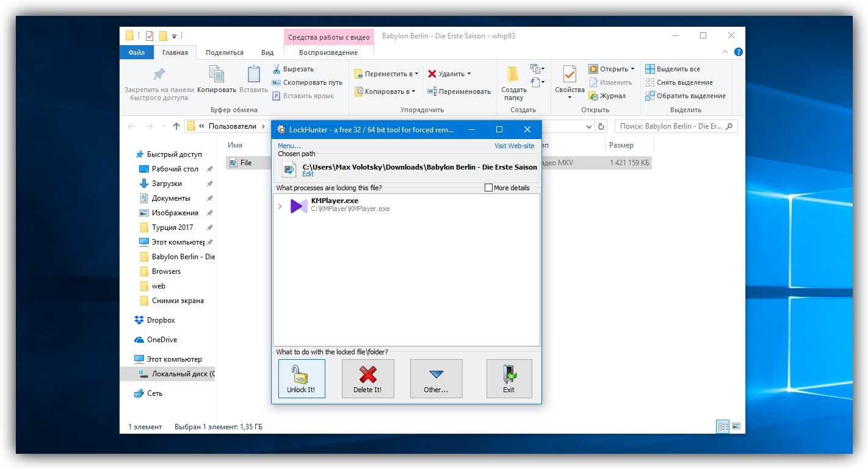Screen dimensions: 868x469
Task: Switch to details view toggle in status bar
Action: 723,426
